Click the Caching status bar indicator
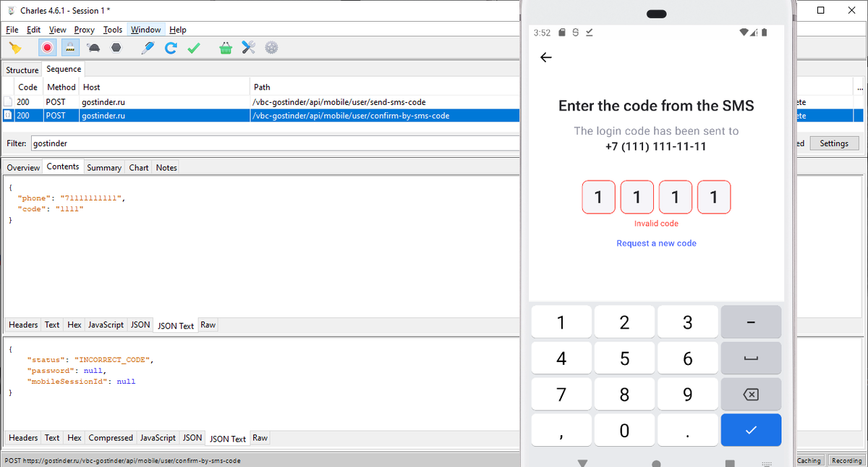The width and height of the screenshot is (868, 467). coord(809,460)
